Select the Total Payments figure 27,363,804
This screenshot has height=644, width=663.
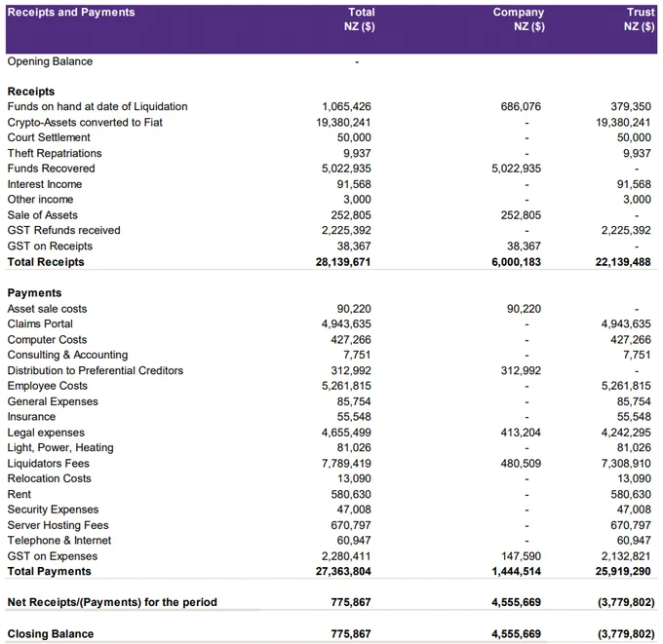click(x=343, y=571)
